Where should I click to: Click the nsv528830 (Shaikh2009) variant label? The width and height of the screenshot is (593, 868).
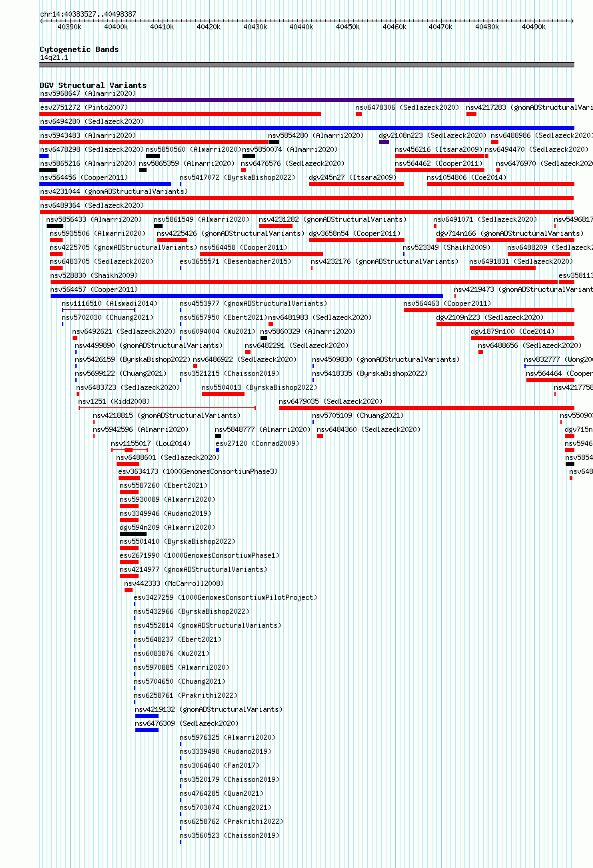click(x=93, y=275)
